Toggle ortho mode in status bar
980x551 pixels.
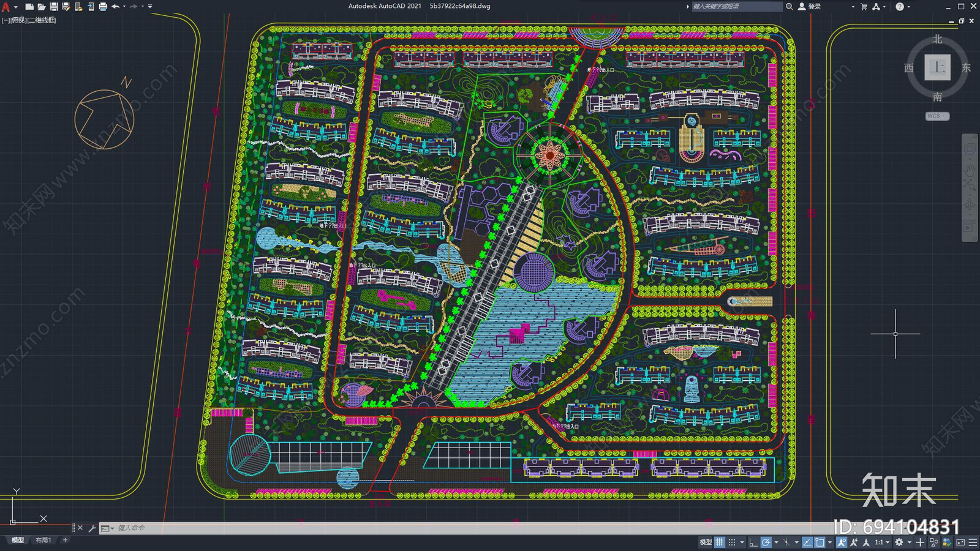(x=753, y=542)
